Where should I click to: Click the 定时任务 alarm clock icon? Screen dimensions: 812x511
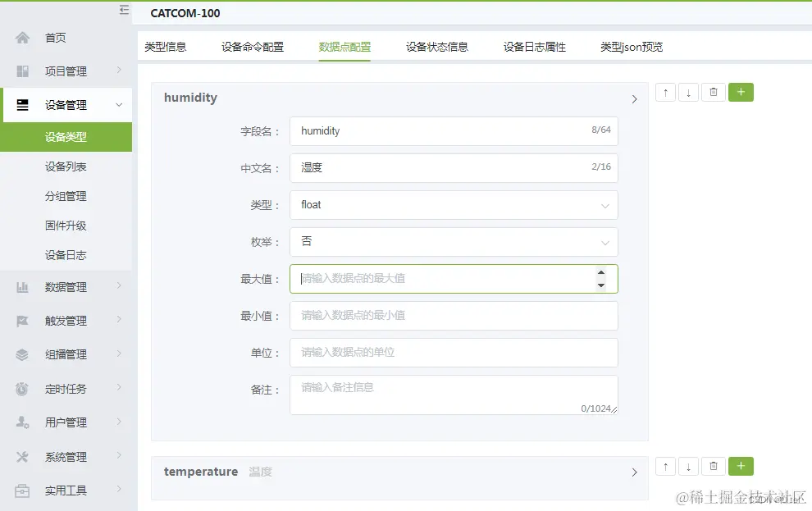click(x=22, y=389)
